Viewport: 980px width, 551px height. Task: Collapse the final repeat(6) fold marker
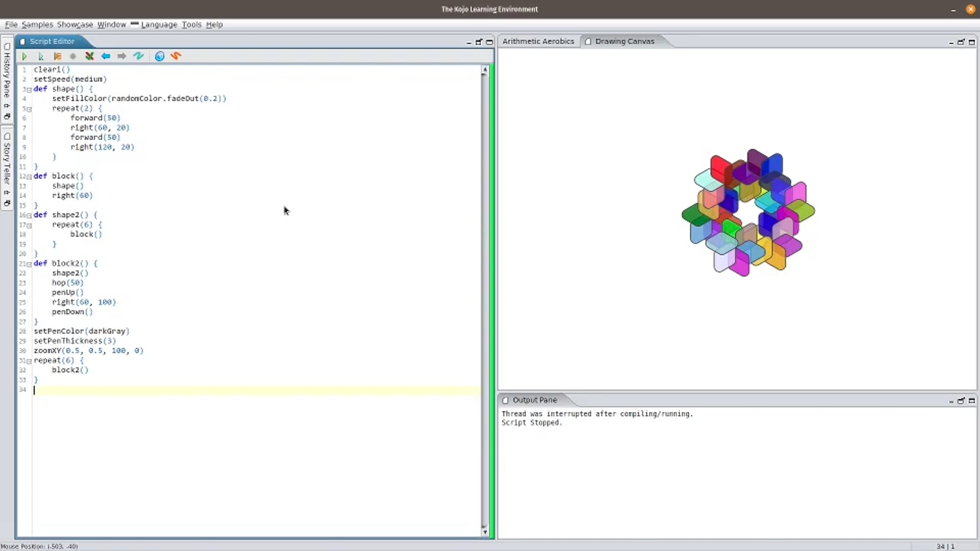tap(29, 361)
